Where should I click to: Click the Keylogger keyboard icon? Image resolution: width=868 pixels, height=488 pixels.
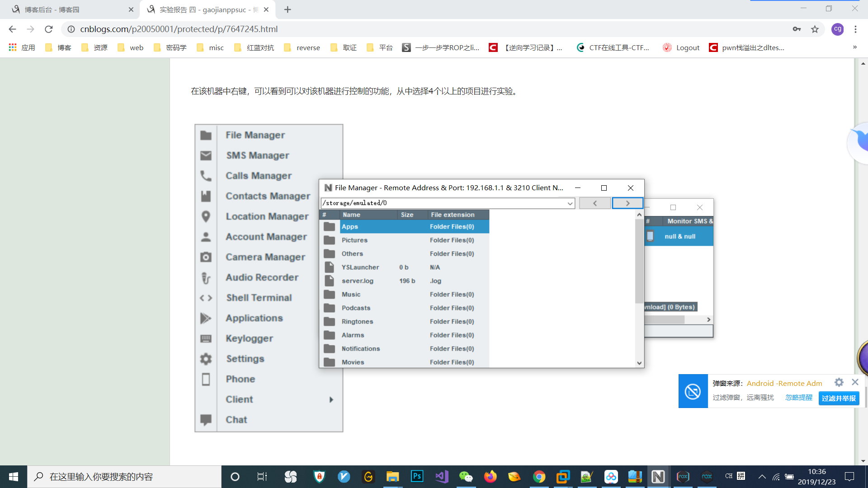206,338
